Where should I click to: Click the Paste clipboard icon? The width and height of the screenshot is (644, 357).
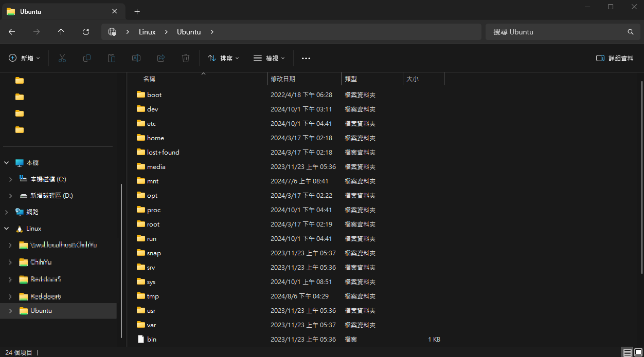tap(112, 59)
